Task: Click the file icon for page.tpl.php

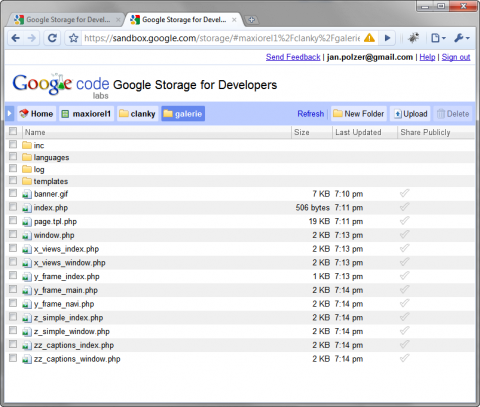Action: pyautogui.click(x=27, y=222)
